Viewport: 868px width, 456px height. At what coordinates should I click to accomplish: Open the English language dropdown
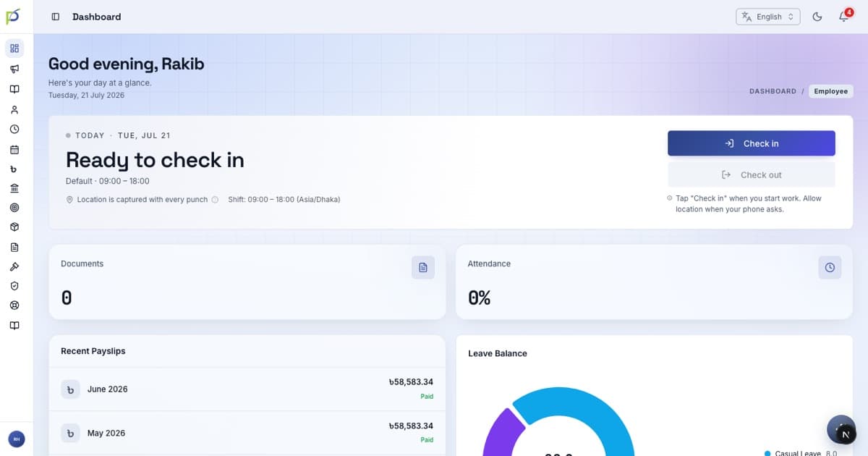point(768,17)
